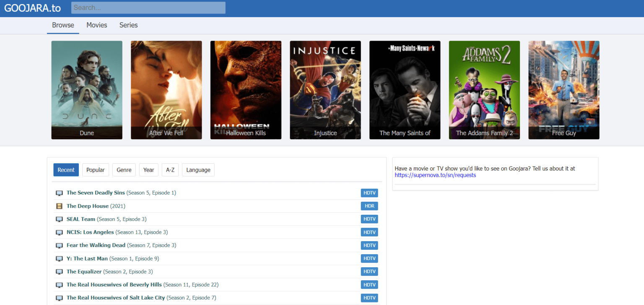The width and height of the screenshot is (644, 305).
Task: Open The Real Housewives of Salt Lake City link
Action: coord(141,297)
